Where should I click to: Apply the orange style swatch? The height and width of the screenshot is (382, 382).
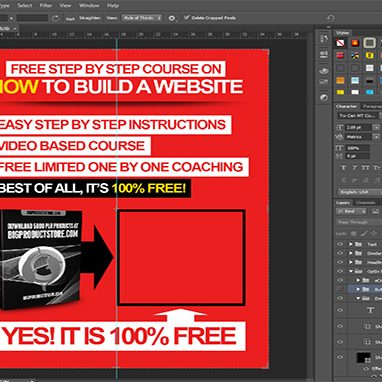click(340, 80)
